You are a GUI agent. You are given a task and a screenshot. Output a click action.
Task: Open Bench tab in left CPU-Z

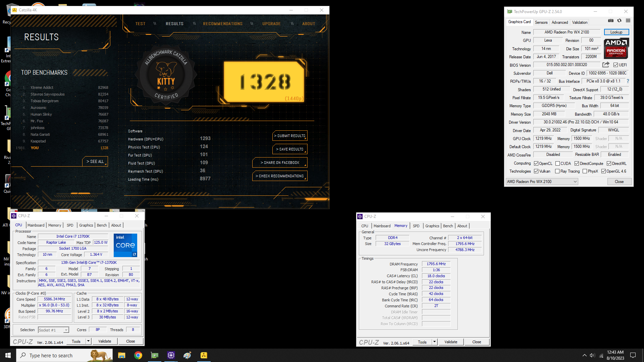(102, 225)
